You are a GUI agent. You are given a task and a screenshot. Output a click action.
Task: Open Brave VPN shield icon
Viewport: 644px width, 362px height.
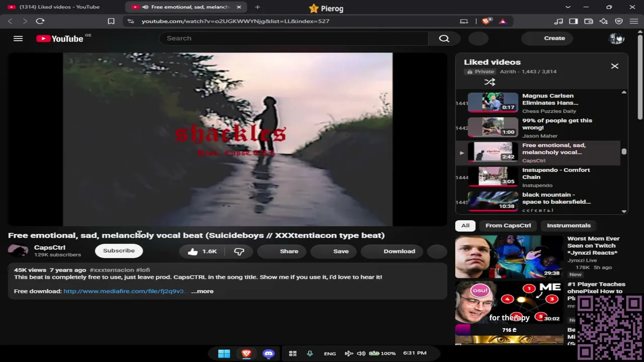[x=619, y=21]
